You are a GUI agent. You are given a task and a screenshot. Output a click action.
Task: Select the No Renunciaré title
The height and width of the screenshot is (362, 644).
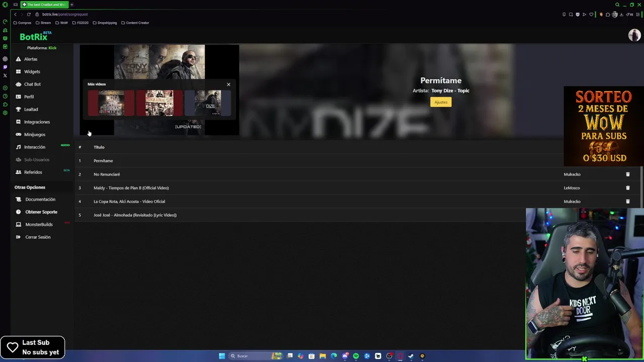coord(107,174)
